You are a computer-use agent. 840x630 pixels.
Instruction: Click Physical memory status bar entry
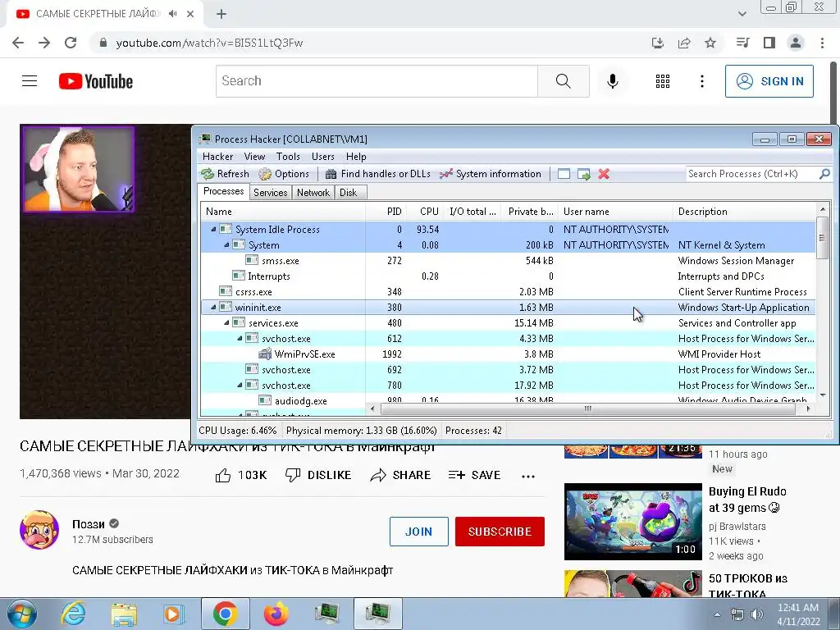[x=361, y=431]
